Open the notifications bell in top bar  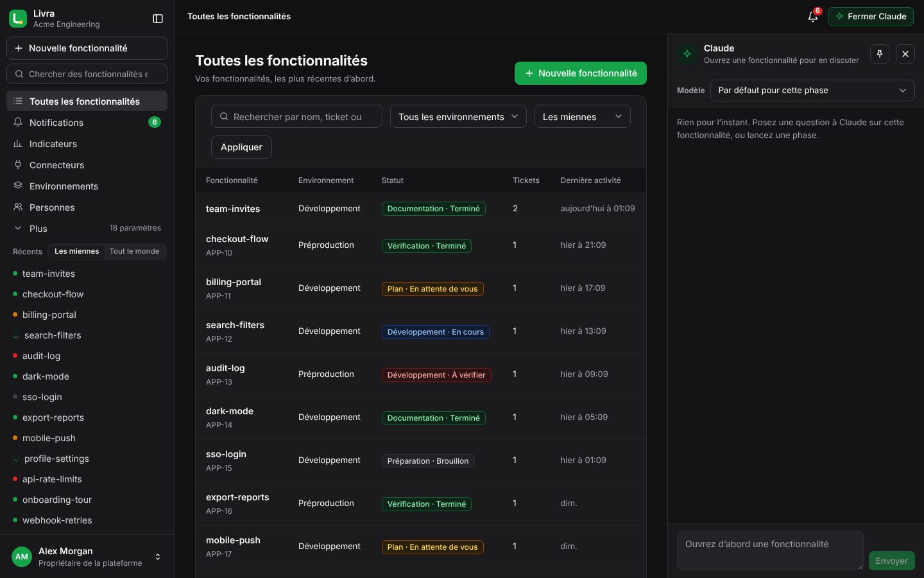(813, 17)
